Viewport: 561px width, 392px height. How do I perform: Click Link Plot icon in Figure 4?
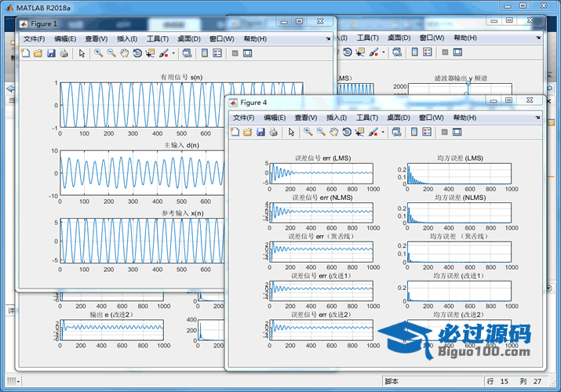pyautogui.click(x=396, y=132)
